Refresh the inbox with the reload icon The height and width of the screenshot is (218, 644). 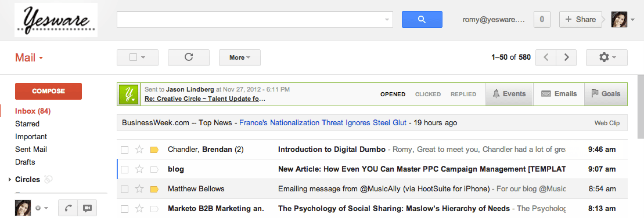coord(189,57)
